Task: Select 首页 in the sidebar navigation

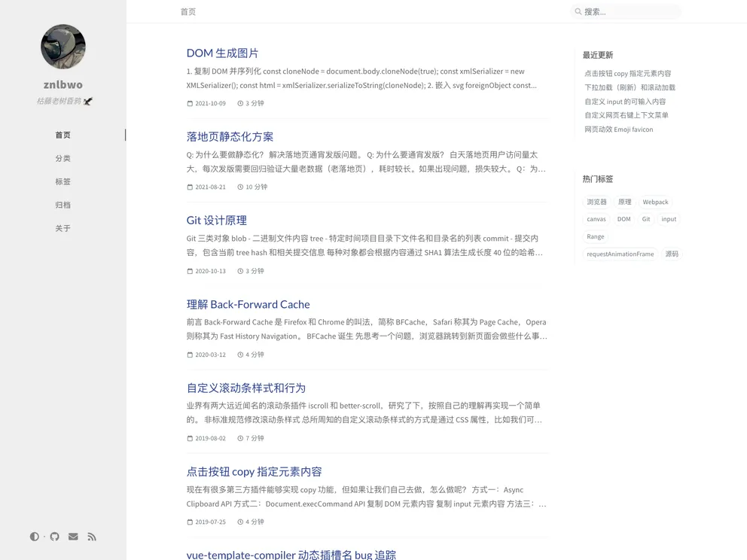Action: [x=63, y=135]
